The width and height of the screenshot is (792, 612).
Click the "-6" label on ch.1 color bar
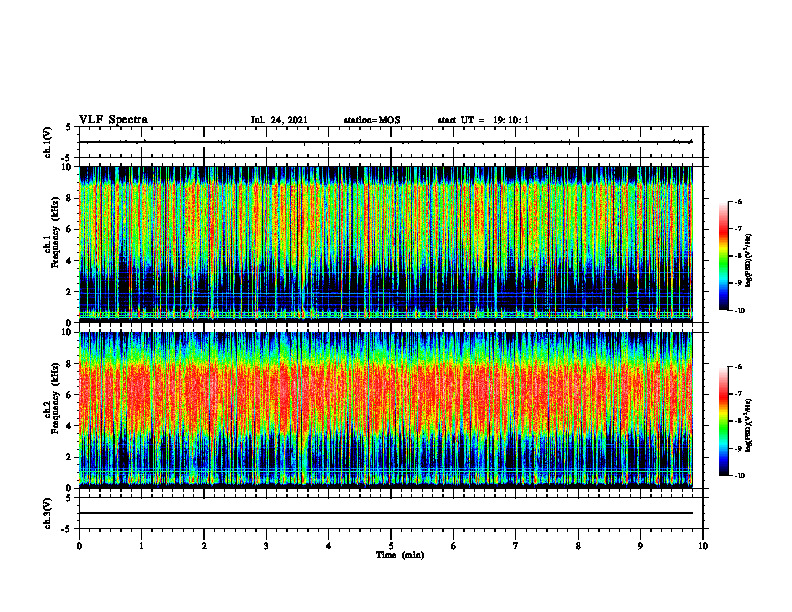point(738,202)
